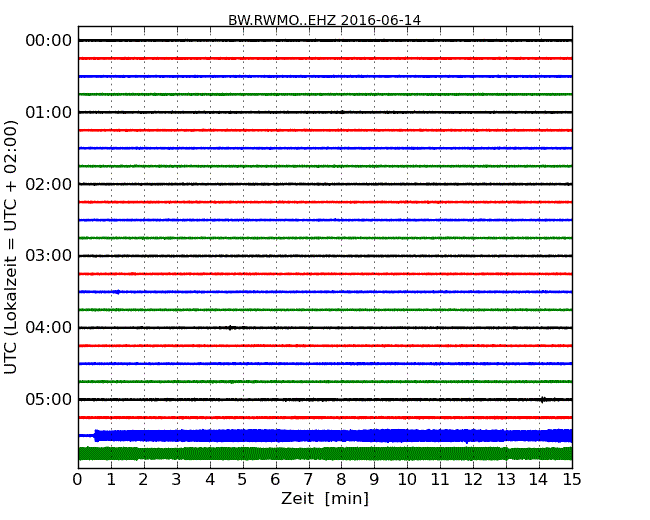Pick x-axis tick label 6
Viewport: 650px width, 520px height.
(x=275, y=480)
